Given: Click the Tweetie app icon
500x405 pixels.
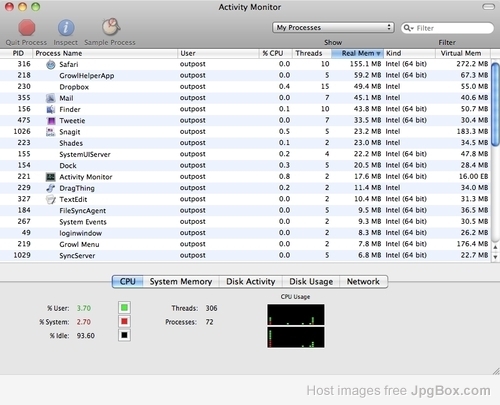Looking at the screenshot, I should [x=51, y=121].
